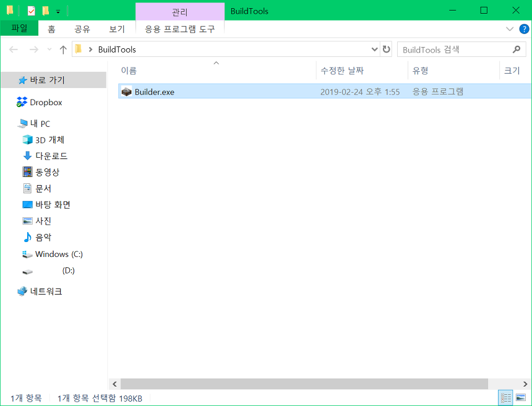Screen dimensions: 532x406
Task: Switch to the 보기 ribbon tab
Action: (x=117, y=29)
